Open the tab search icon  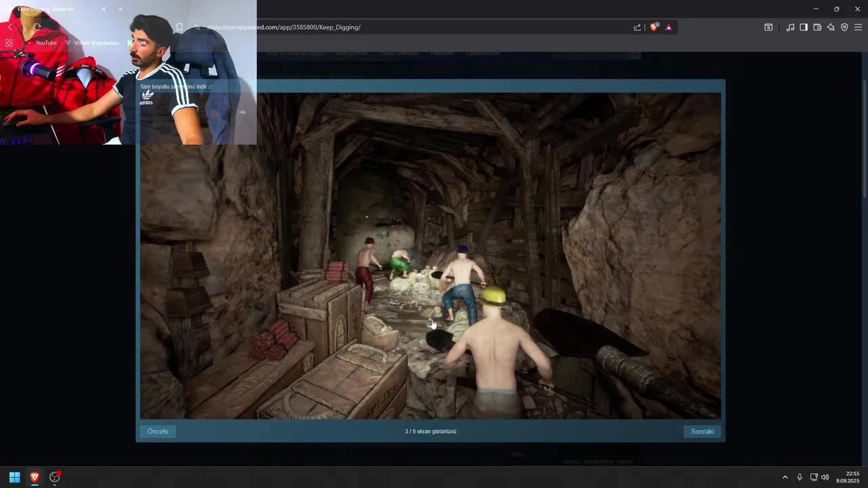(x=768, y=27)
